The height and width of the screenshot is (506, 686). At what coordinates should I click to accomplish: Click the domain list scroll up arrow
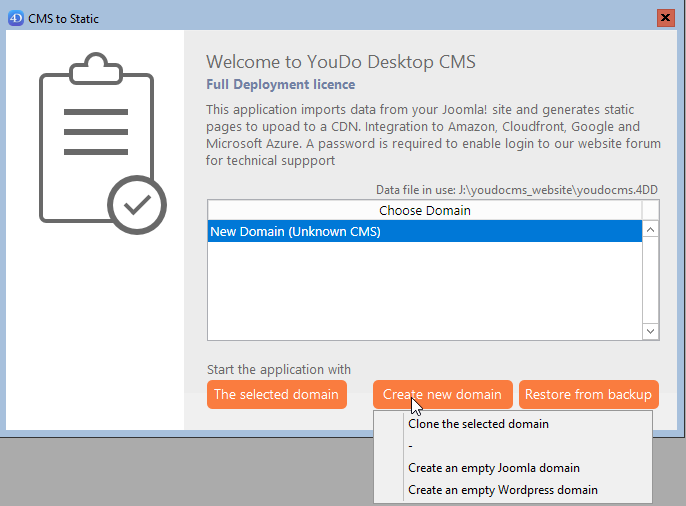click(650, 230)
